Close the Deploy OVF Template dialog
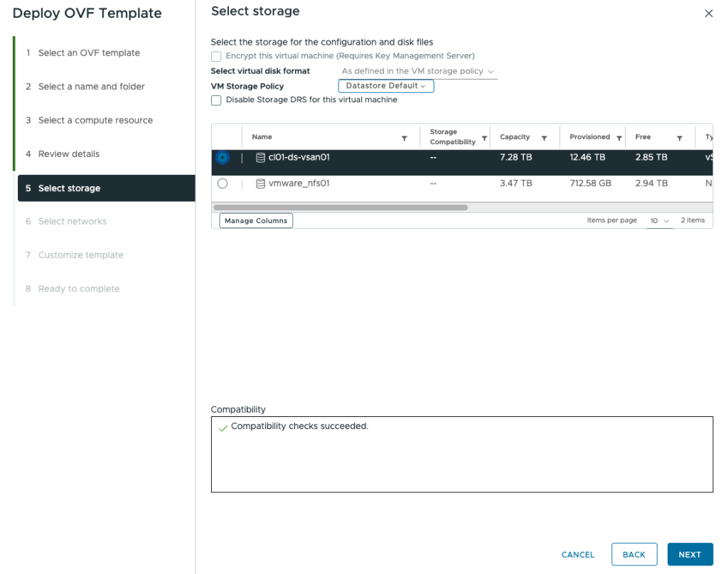This screenshot has width=728, height=574. (708, 13)
